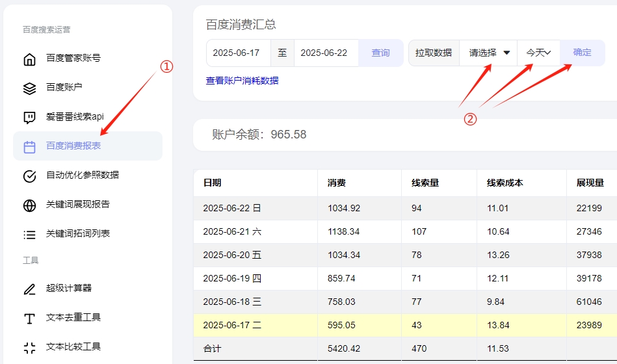
Task: Click the compare icon beside 文本比较工具
Action: click(29, 348)
